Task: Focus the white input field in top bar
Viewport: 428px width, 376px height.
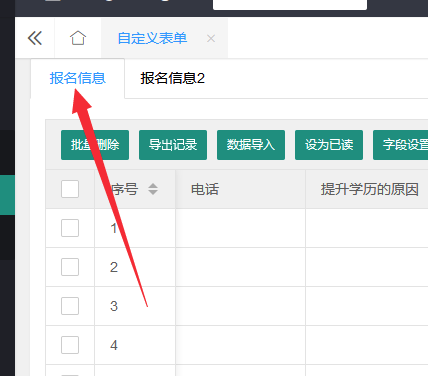Action: tap(290, 5)
